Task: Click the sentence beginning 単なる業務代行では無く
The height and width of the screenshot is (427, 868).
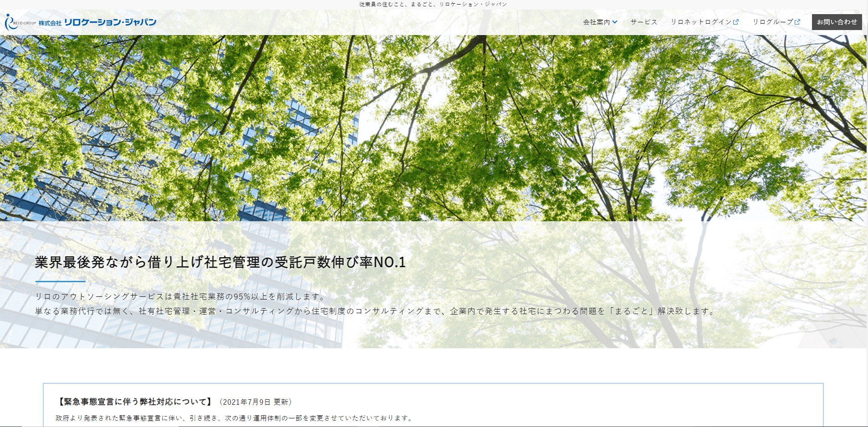Action: [x=375, y=311]
